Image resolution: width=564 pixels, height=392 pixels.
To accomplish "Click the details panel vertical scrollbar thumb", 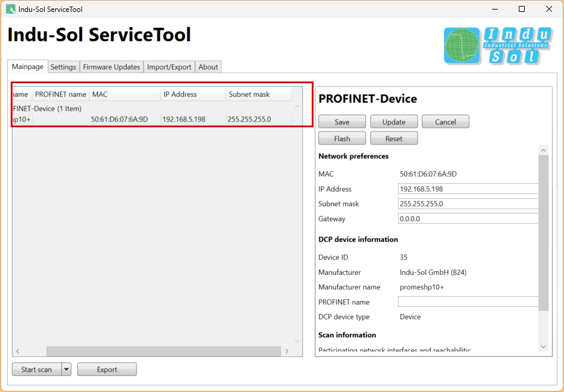I will click(544, 233).
